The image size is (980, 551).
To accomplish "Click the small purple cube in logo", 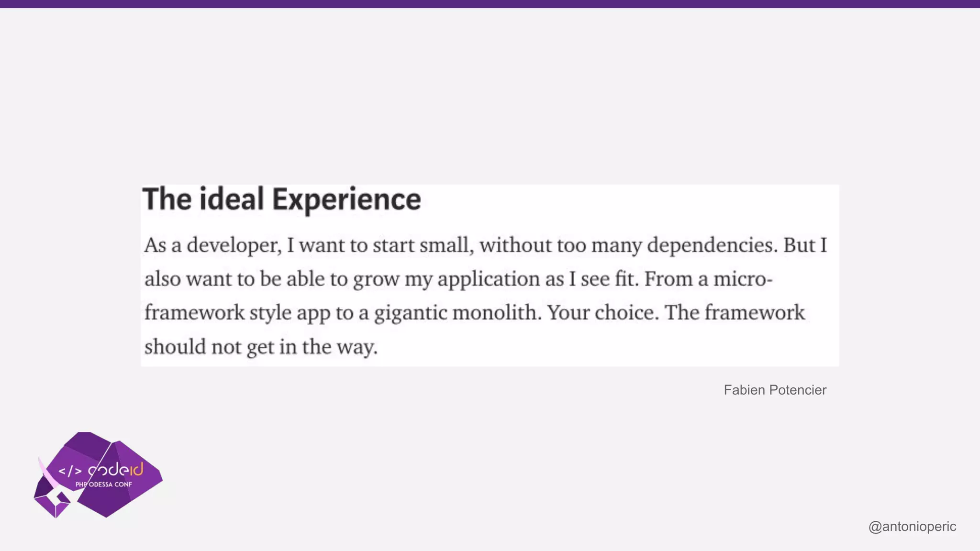I will click(x=54, y=506).
